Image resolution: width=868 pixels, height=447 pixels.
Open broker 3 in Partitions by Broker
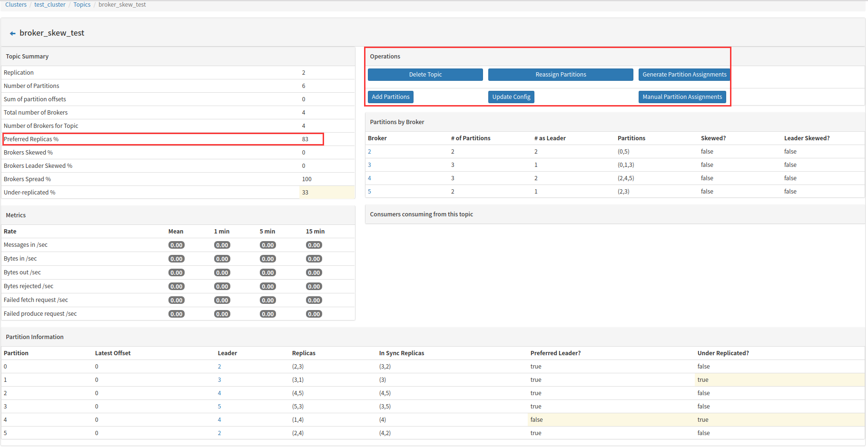[x=369, y=165]
